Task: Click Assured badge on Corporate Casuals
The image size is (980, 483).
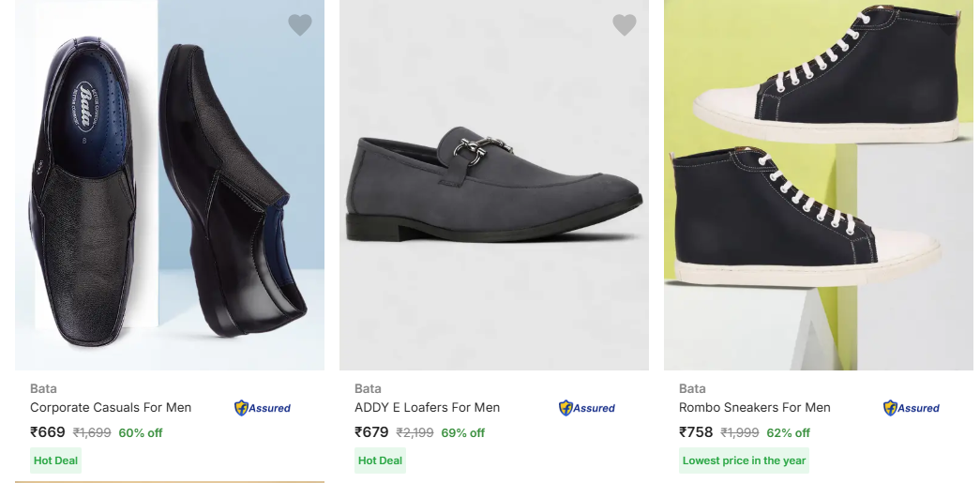Action: (263, 408)
